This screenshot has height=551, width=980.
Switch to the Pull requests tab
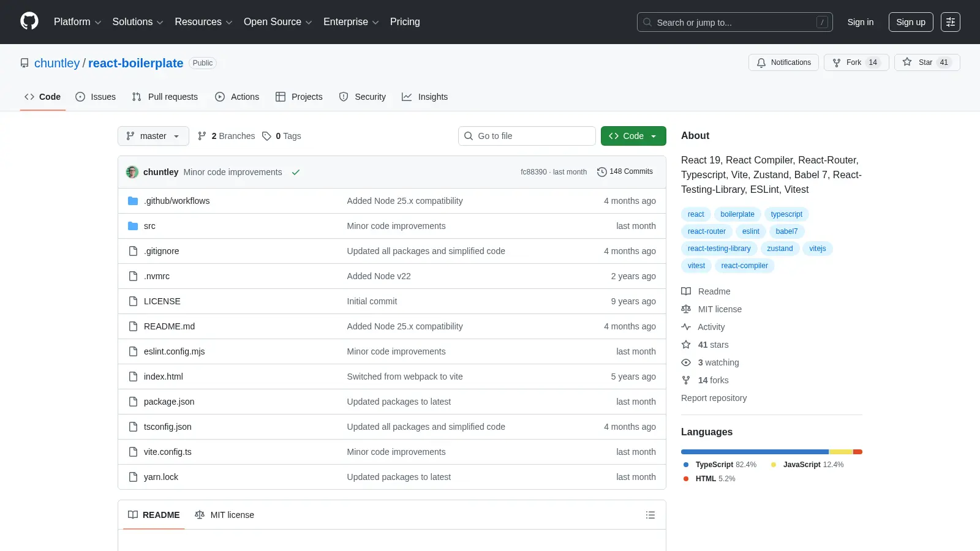pyautogui.click(x=165, y=97)
